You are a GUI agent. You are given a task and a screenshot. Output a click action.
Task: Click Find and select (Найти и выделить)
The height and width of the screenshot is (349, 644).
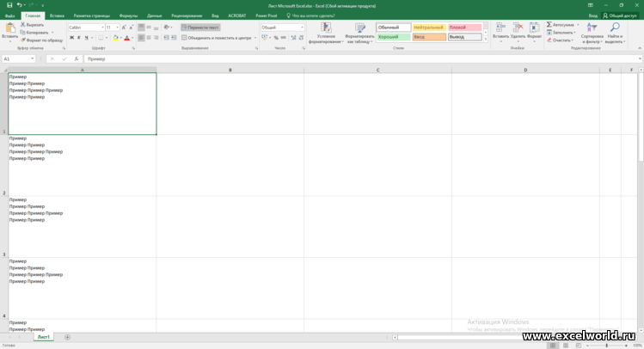click(x=615, y=33)
